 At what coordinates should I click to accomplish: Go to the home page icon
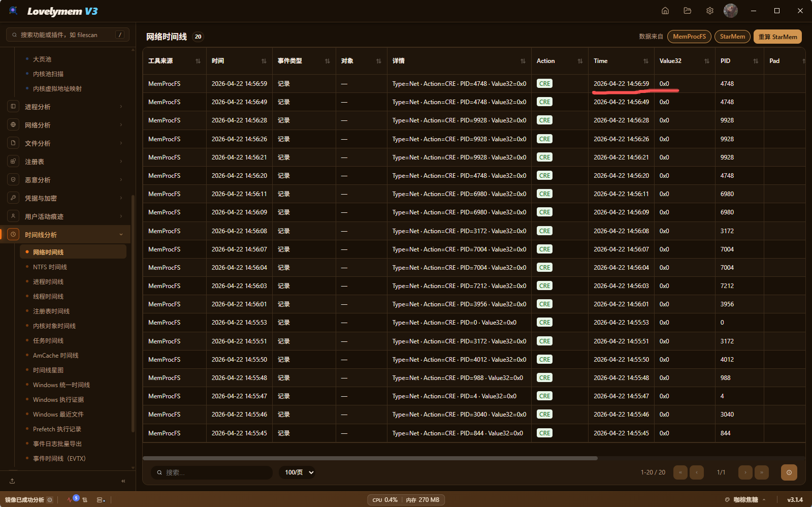(x=665, y=11)
